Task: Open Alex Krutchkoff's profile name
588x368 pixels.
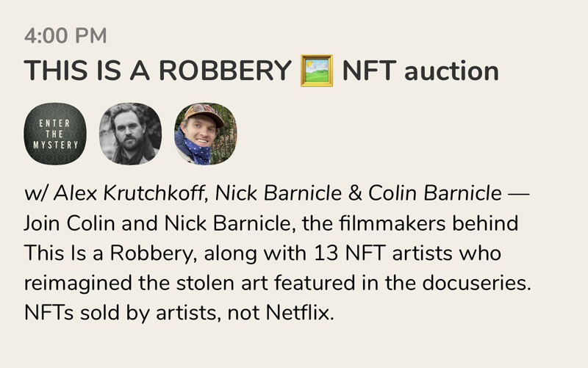Action: click(129, 193)
